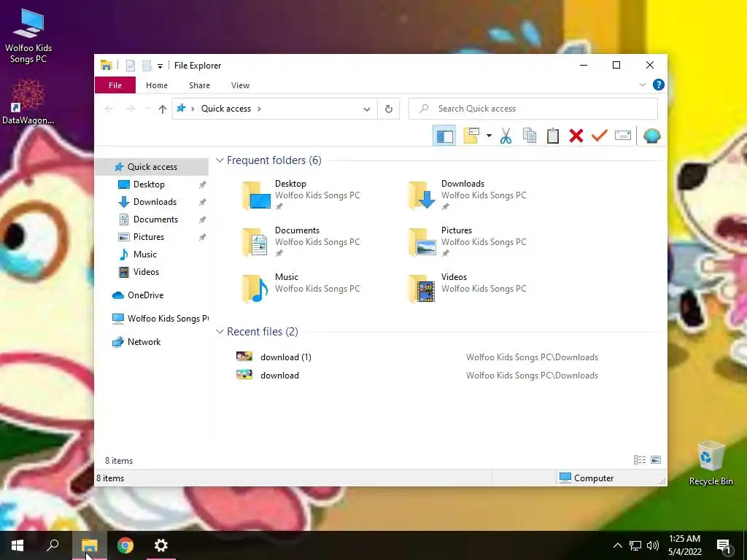747x560 pixels.
Task: Open the Home ribbon tab
Action: [x=157, y=85]
